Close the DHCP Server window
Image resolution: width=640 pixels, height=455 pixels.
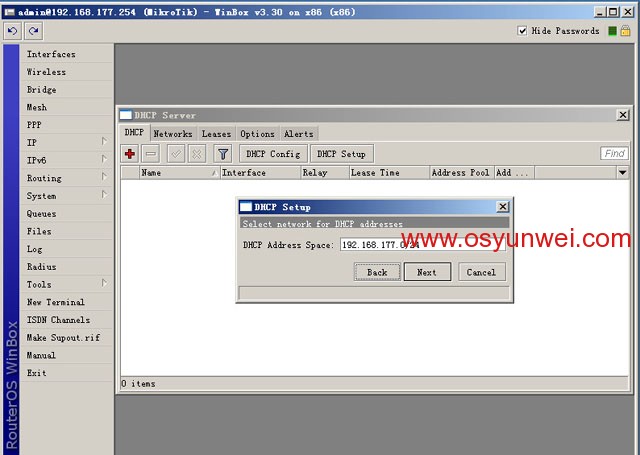pyautogui.click(x=622, y=115)
